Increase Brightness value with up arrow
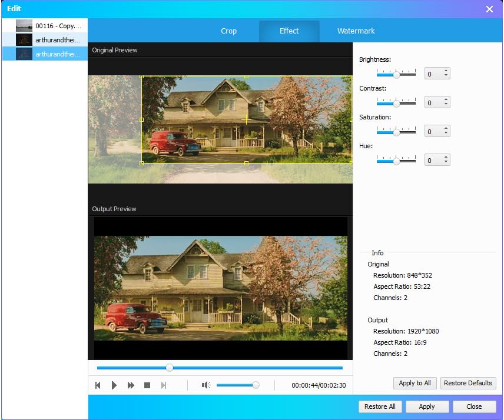This screenshot has height=420, width=504. pyautogui.click(x=446, y=71)
